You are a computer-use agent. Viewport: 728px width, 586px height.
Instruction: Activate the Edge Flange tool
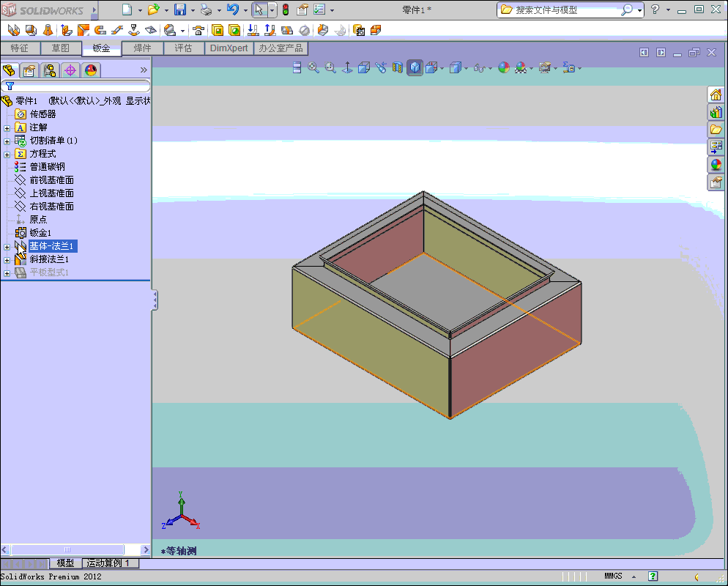pos(67,30)
